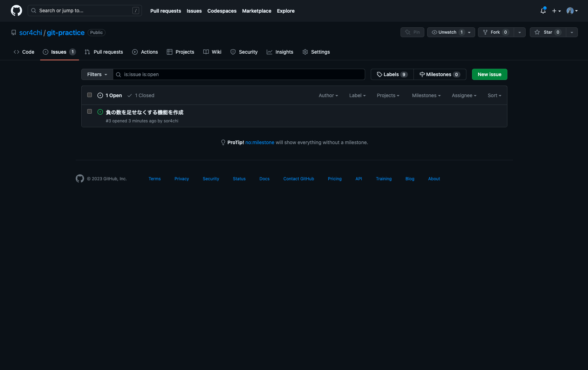Viewport: 588px width, 370px height.
Task: Click the GitHub footer logo
Action: pyautogui.click(x=80, y=179)
